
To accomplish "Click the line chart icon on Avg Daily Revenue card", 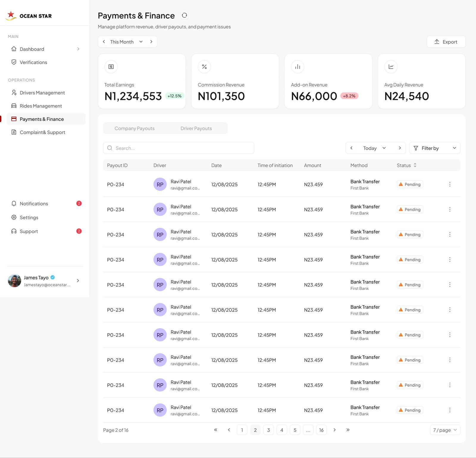I will coord(391,67).
